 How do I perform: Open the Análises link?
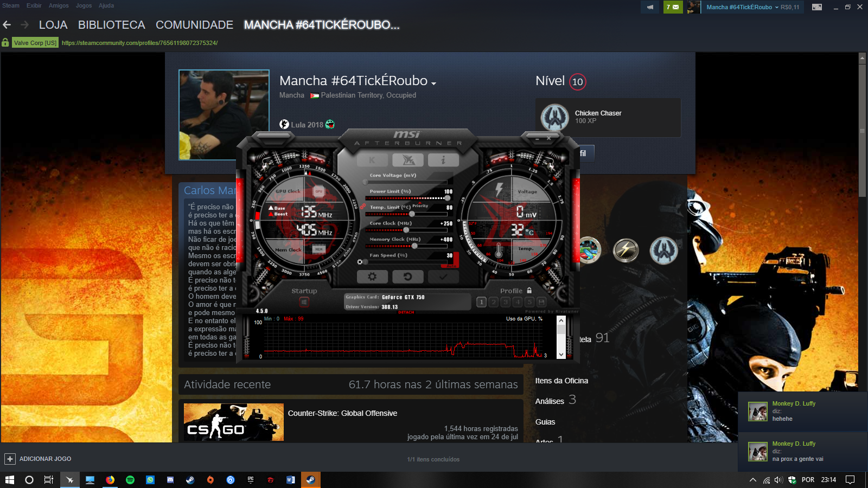550,401
